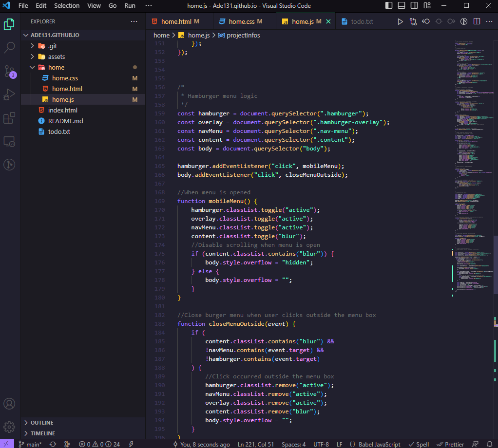Open the Accounts icon at bottom of activity bar

[10, 403]
